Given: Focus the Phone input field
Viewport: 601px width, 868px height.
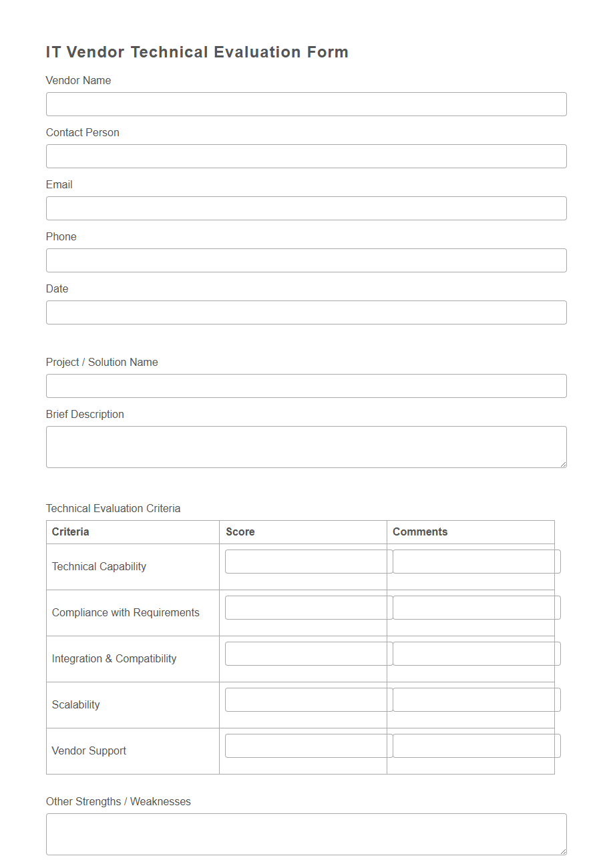Looking at the screenshot, I should [306, 260].
